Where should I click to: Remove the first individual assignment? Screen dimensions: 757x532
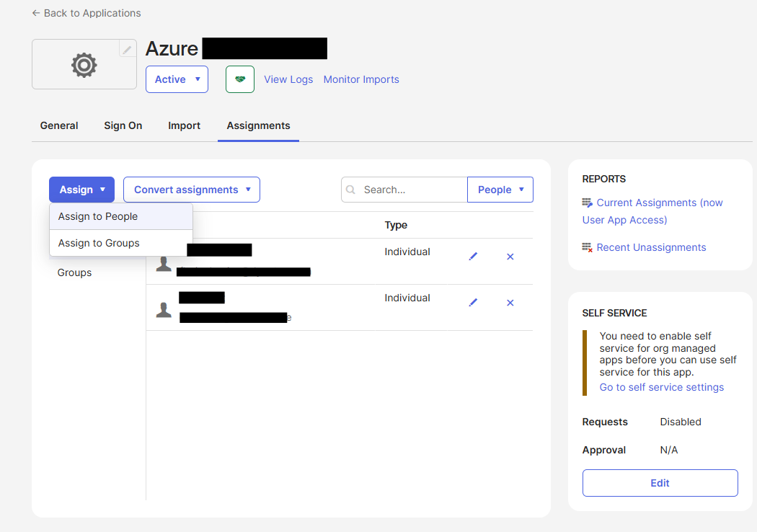(x=510, y=257)
